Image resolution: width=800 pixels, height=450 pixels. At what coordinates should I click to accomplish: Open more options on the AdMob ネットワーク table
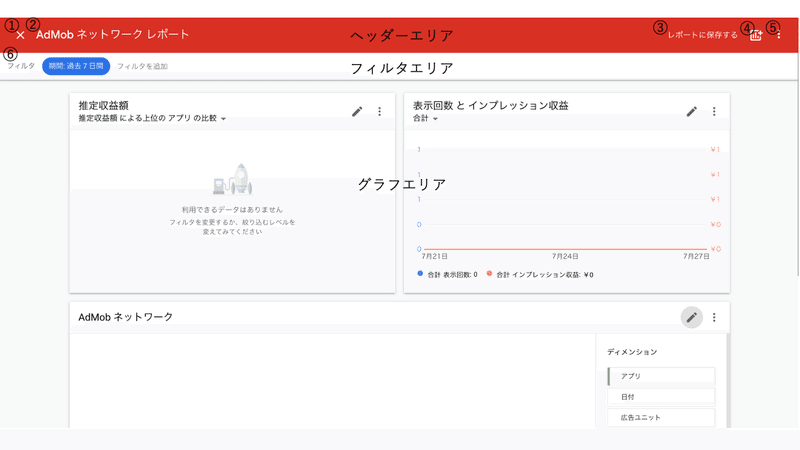coord(714,317)
